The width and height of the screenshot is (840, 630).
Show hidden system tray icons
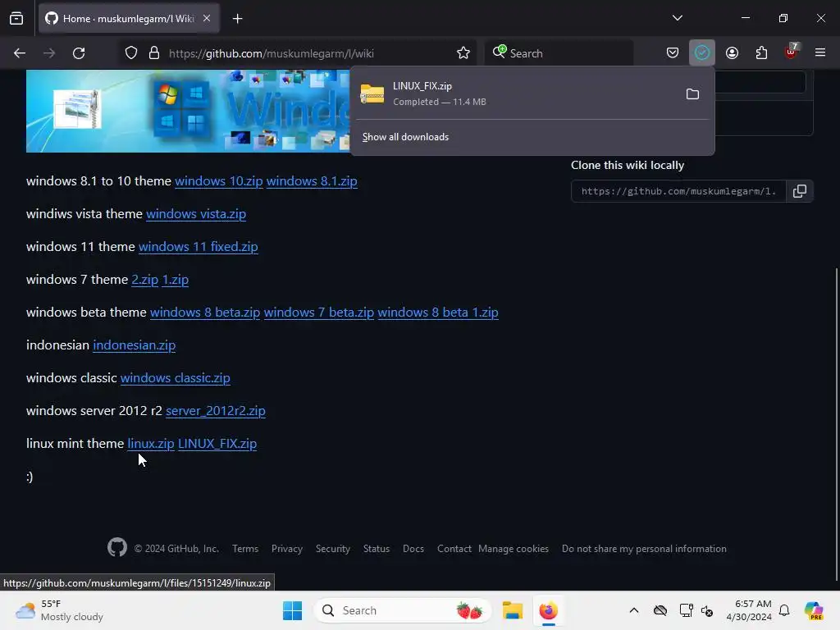(634, 610)
